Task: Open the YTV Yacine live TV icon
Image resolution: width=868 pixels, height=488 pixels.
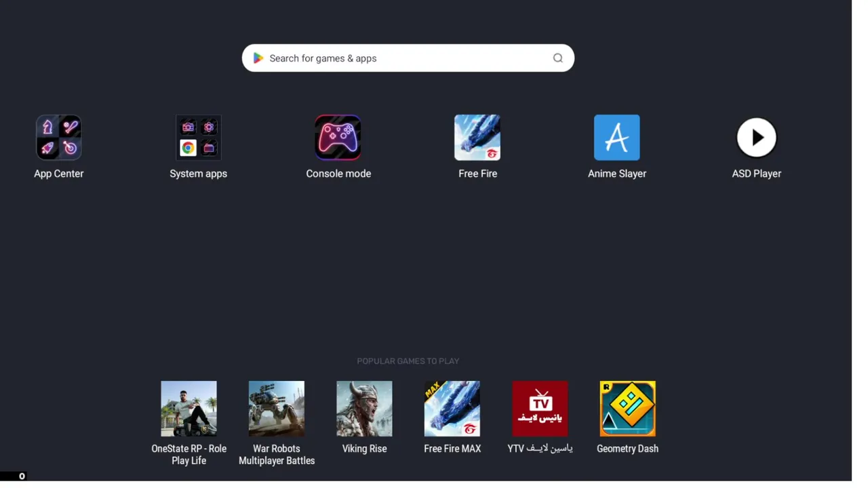Action: [540, 409]
